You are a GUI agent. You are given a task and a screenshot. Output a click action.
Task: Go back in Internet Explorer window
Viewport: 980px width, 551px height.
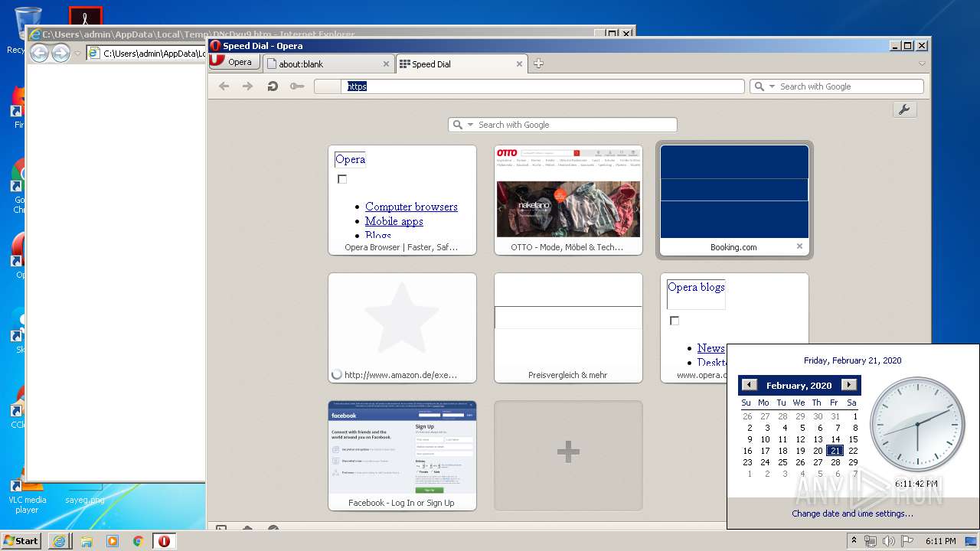click(x=39, y=53)
